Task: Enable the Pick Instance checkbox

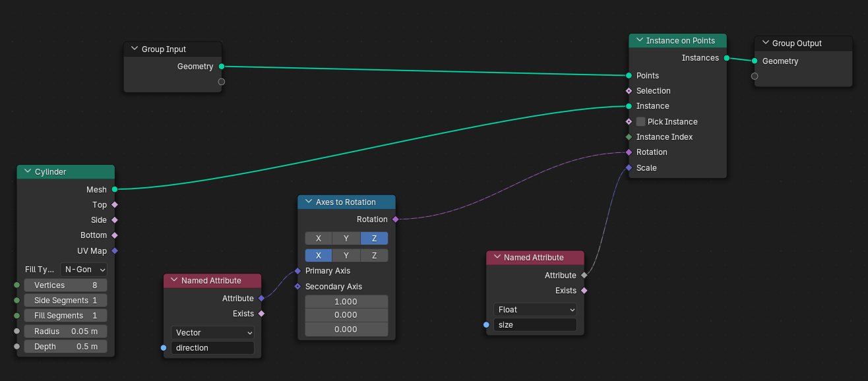Action: 640,122
